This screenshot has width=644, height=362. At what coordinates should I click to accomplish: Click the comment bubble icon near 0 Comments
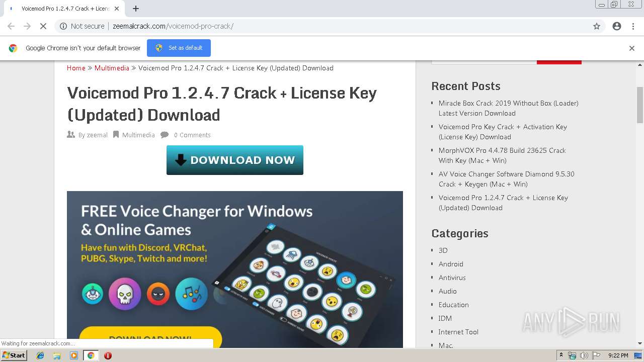pyautogui.click(x=165, y=135)
